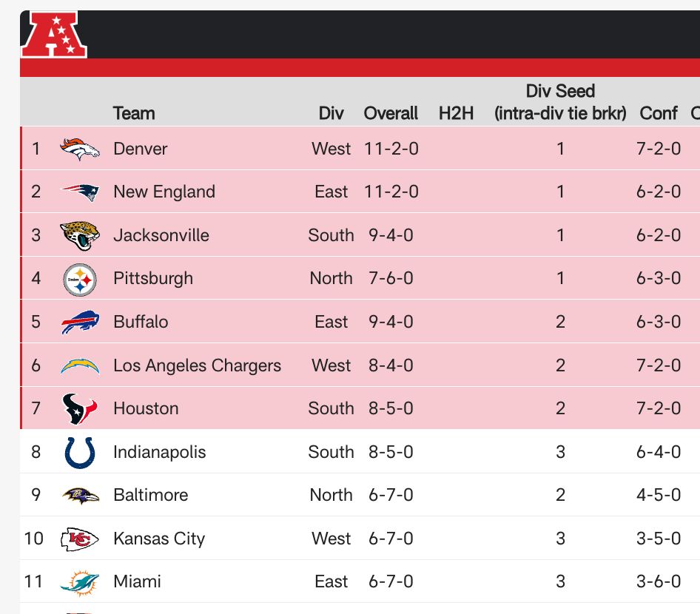Click the Los Angeles Chargers logo
This screenshot has height=614, width=700.
tap(80, 365)
